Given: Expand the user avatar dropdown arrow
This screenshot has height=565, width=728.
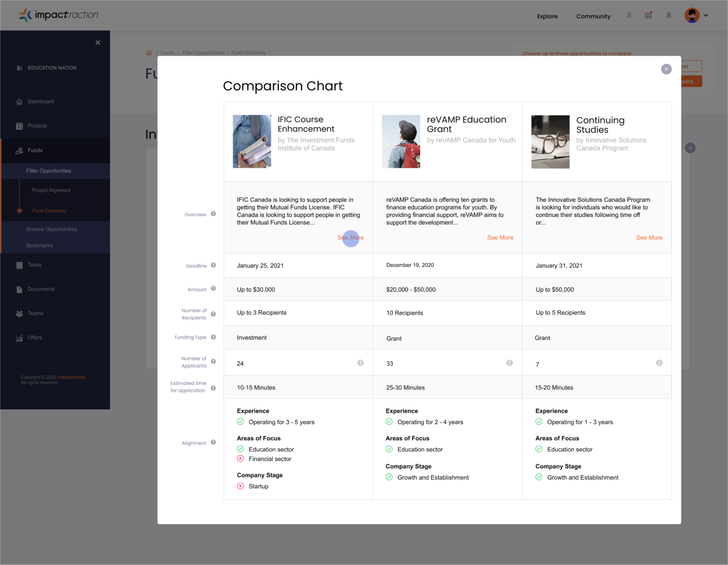Looking at the screenshot, I should pyautogui.click(x=706, y=15).
